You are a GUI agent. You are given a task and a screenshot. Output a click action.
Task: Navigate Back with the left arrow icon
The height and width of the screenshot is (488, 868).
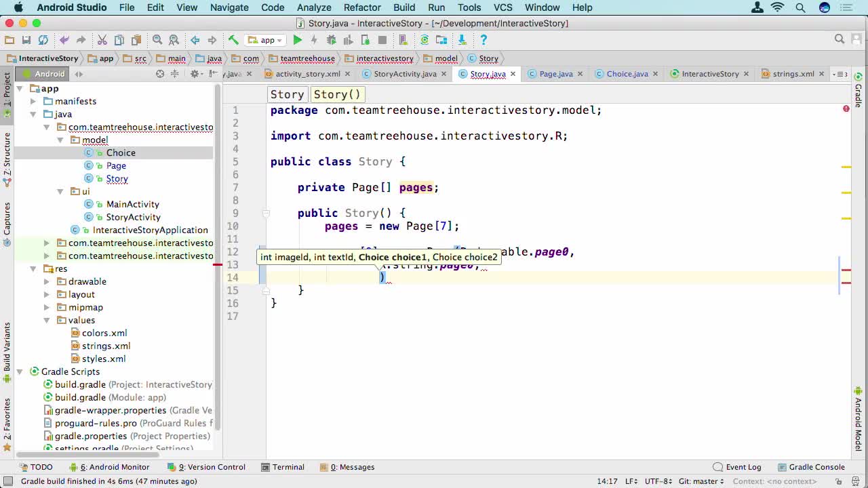pos(195,40)
